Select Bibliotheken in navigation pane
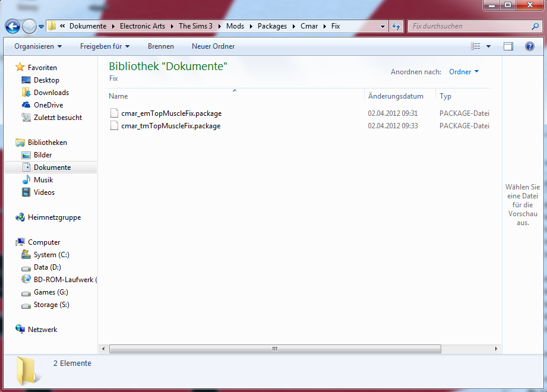 point(47,143)
